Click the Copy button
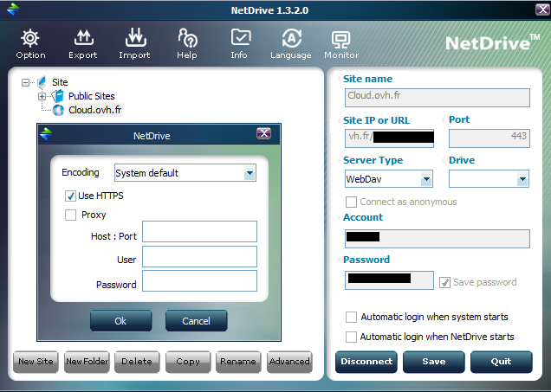Screen dimensions: 551x392 click(x=188, y=362)
